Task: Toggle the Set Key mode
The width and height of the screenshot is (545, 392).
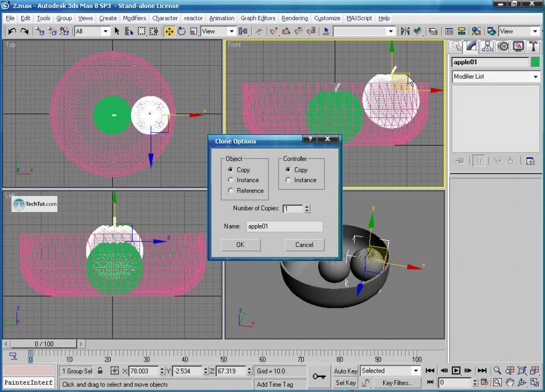Action: pyautogui.click(x=345, y=383)
